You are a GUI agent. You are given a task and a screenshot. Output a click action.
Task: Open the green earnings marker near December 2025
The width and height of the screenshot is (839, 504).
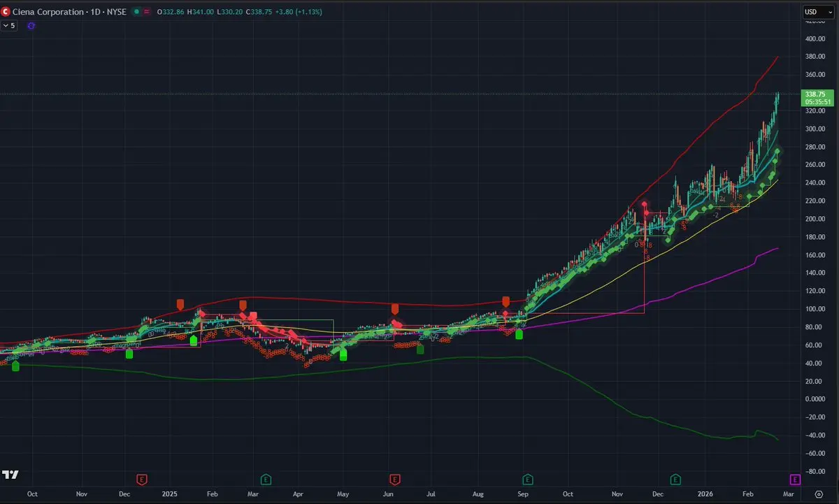675,480
